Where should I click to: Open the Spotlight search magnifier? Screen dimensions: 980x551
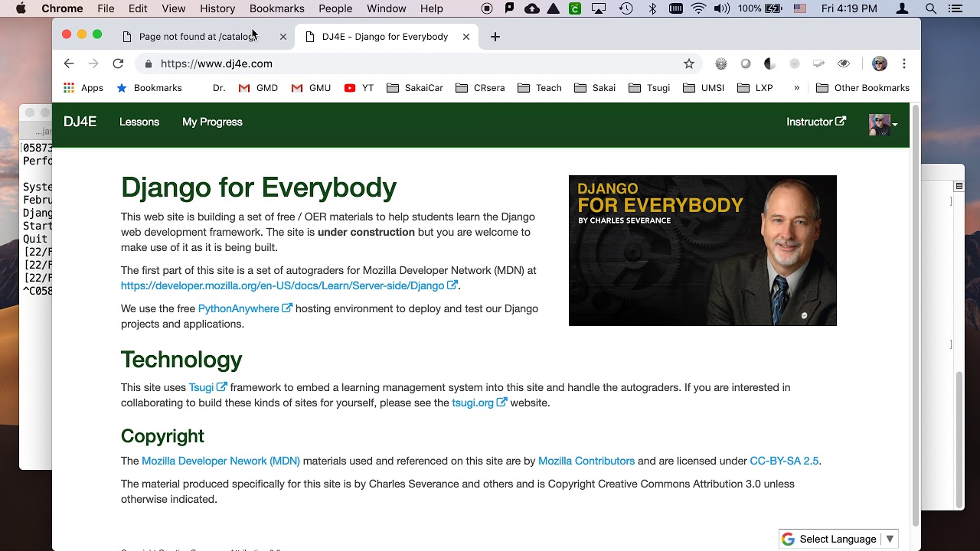(x=931, y=8)
